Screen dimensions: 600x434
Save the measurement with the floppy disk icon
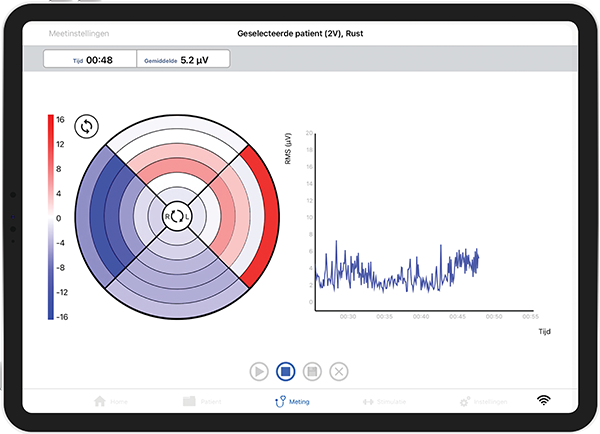pyautogui.click(x=312, y=372)
